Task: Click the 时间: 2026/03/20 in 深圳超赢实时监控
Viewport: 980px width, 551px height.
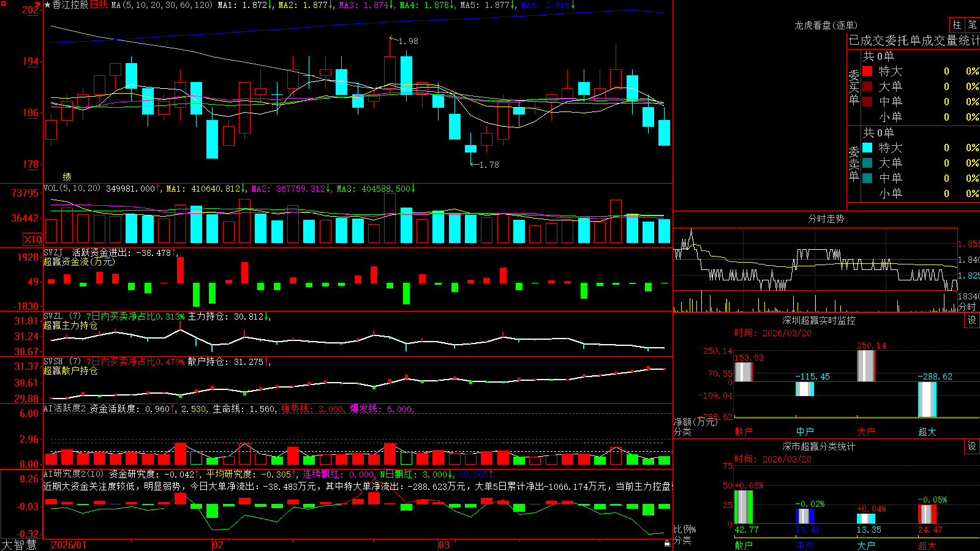Action: pos(773,333)
